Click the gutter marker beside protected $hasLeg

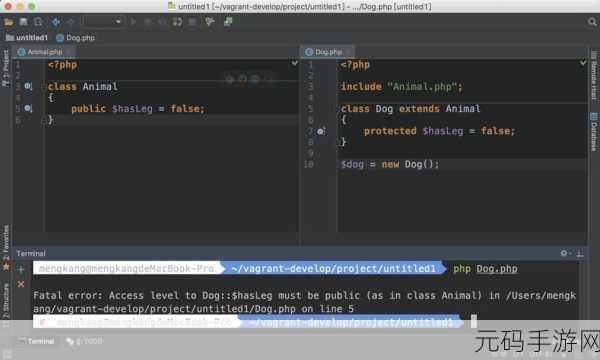(x=321, y=131)
